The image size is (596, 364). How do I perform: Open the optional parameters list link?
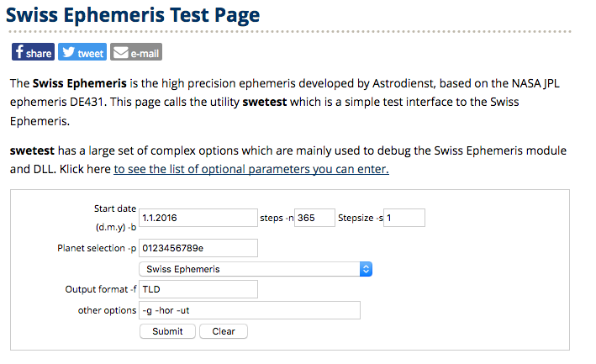click(251, 169)
